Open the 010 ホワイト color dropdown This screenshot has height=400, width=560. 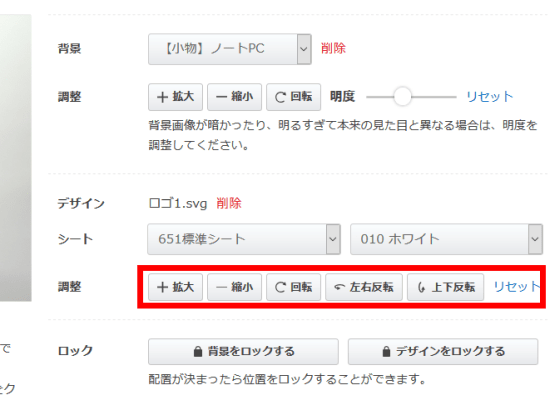click(446, 239)
